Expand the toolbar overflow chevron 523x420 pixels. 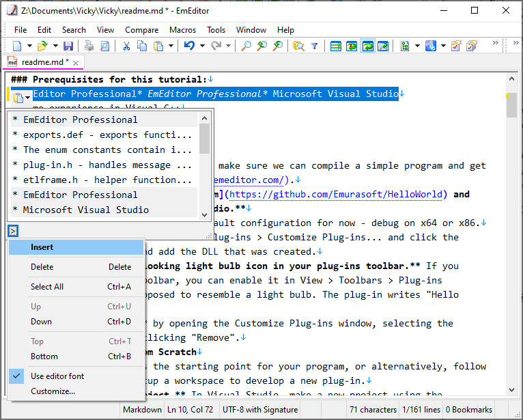tap(495, 42)
